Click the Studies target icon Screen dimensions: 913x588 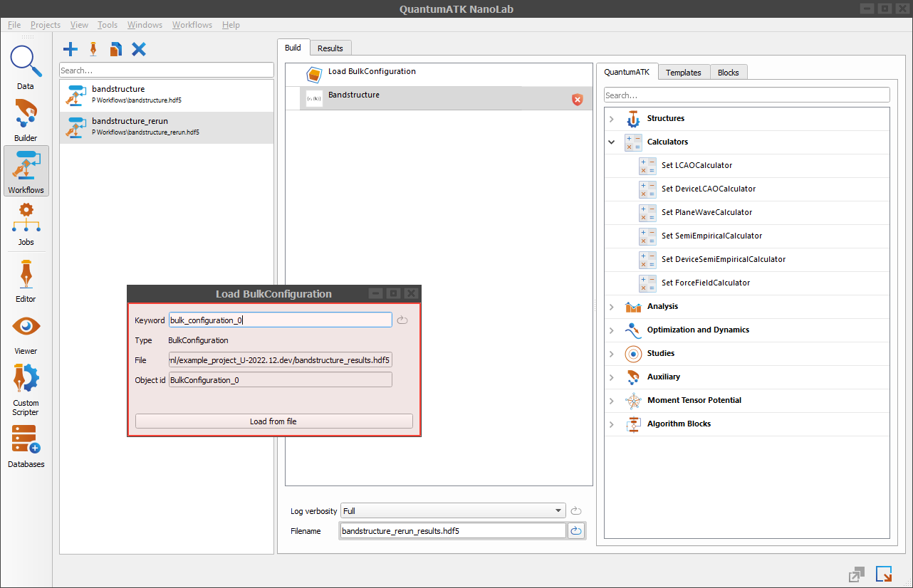pyautogui.click(x=633, y=353)
